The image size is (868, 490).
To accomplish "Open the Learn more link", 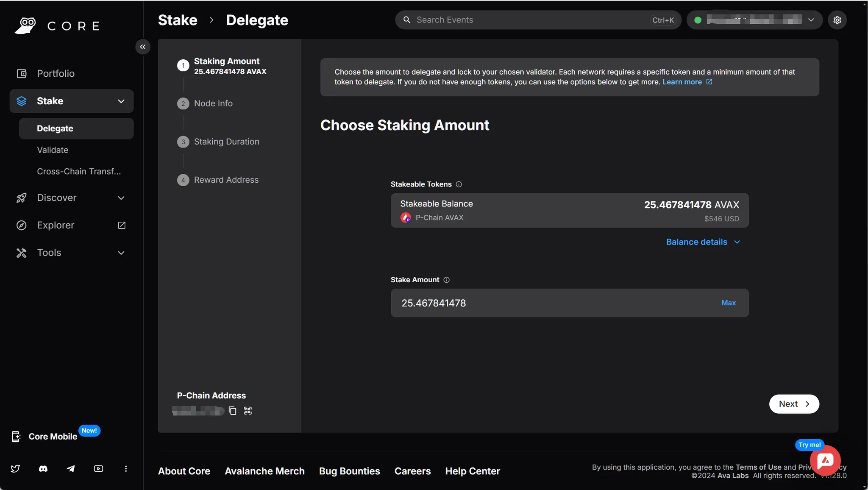I will [683, 82].
